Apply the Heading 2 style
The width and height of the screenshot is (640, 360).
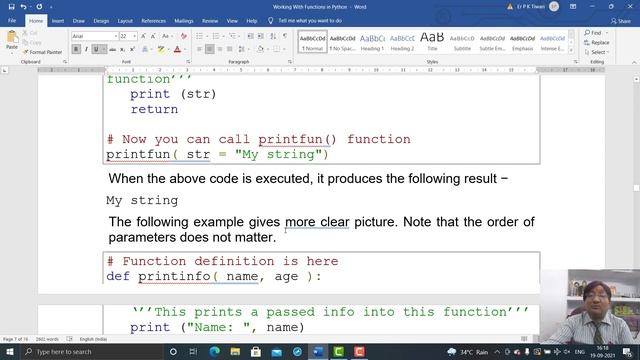click(402, 42)
